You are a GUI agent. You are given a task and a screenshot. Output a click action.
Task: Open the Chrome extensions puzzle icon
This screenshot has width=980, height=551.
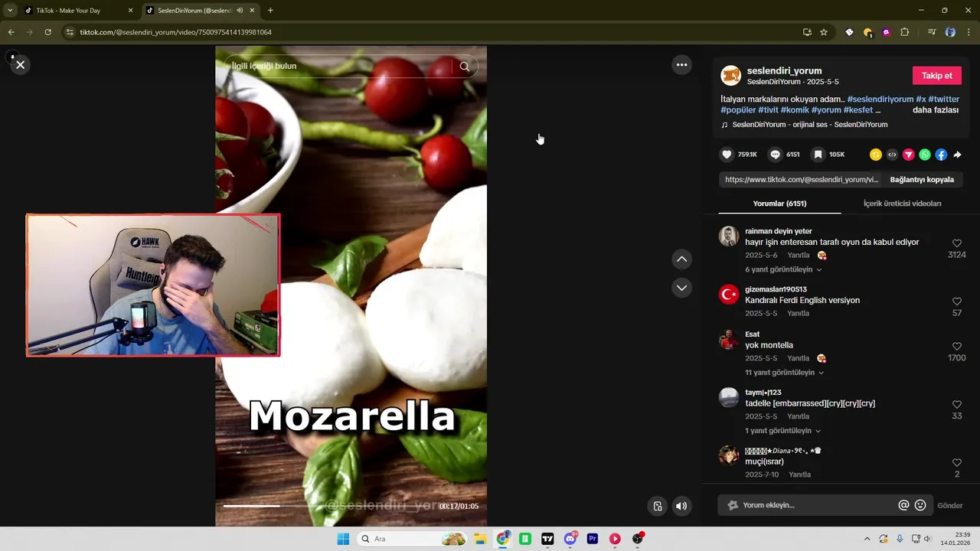tap(905, 32)
